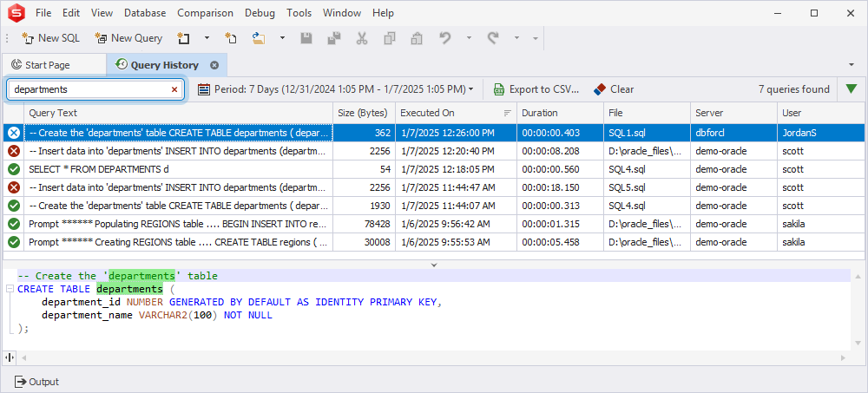Collapse the CREATE TABLE code block

click(10, 289)
